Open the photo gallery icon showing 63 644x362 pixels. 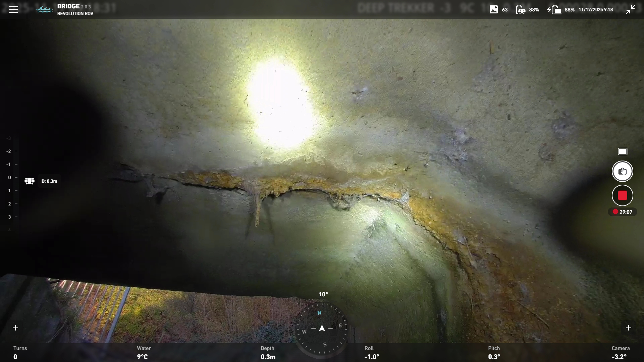tap(494, 9)
